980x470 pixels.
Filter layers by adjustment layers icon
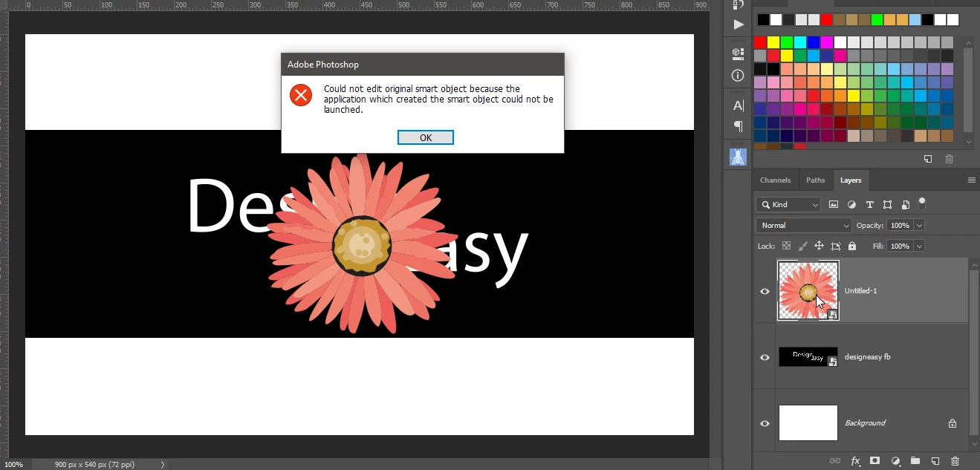(851, 204)
